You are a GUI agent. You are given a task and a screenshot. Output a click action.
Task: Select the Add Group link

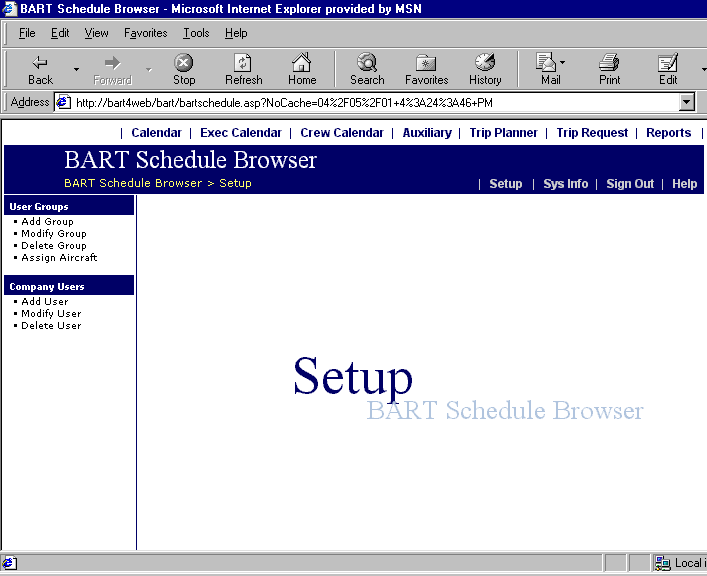[47, 221]
